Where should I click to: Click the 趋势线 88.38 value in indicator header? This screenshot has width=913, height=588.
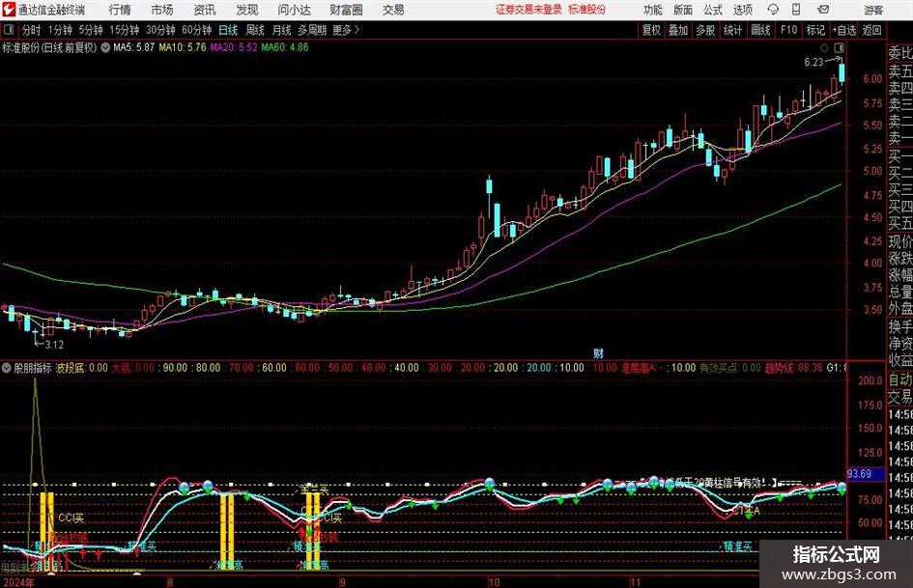(x=793, y=367)
